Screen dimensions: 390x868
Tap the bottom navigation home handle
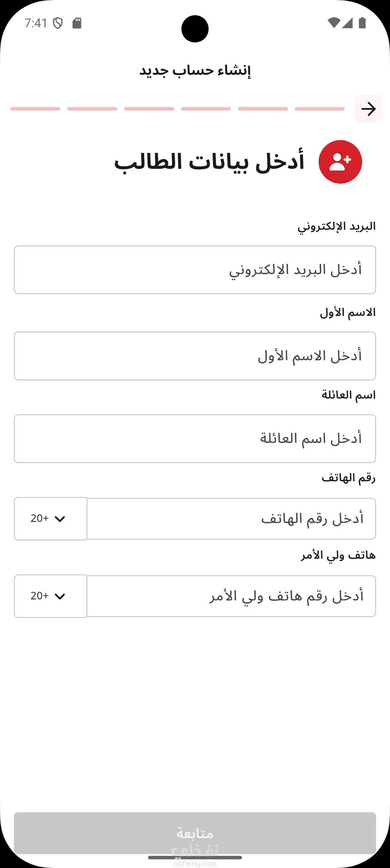coord(195,857)
